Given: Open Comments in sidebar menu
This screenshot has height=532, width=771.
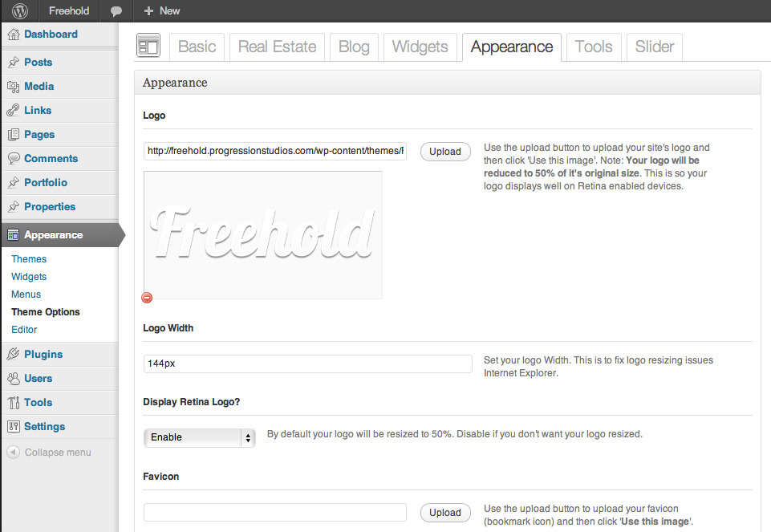Looking at the screenshot, I should pos(51,158).
